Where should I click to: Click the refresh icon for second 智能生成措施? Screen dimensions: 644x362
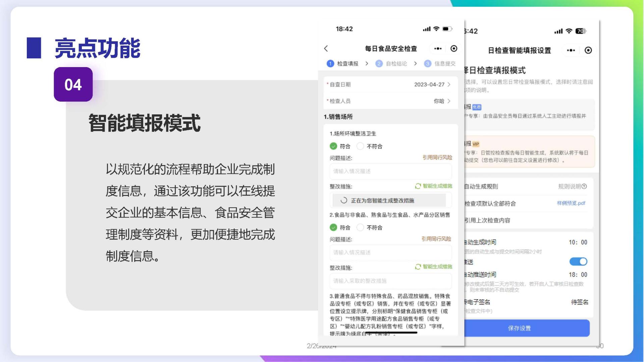click(418, 267)
